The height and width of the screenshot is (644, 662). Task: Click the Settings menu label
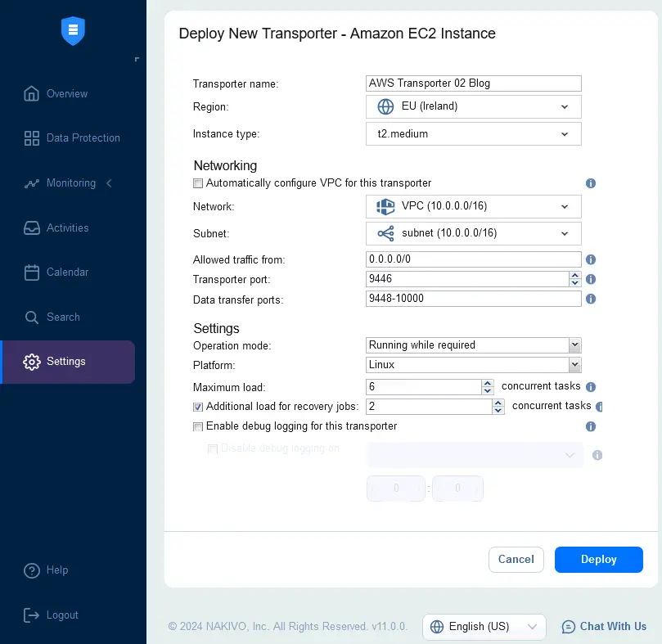[x=66, y=362]
